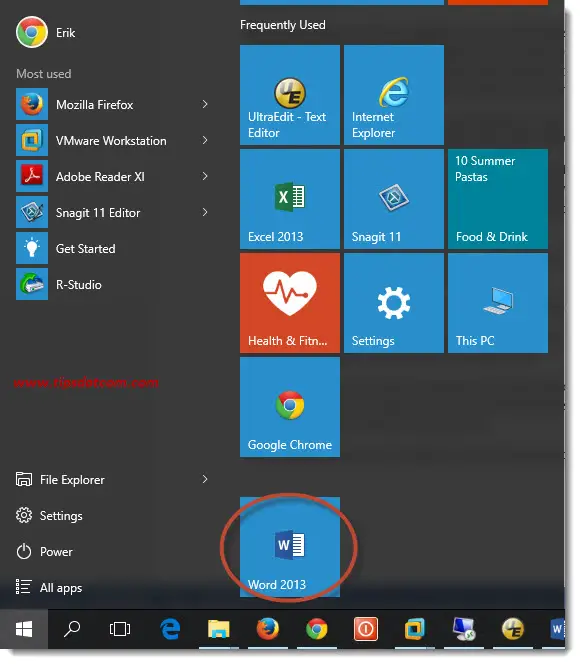Open VMware Workstation from Most used list
Screen dimensions: 580x664
click(113, 140)
